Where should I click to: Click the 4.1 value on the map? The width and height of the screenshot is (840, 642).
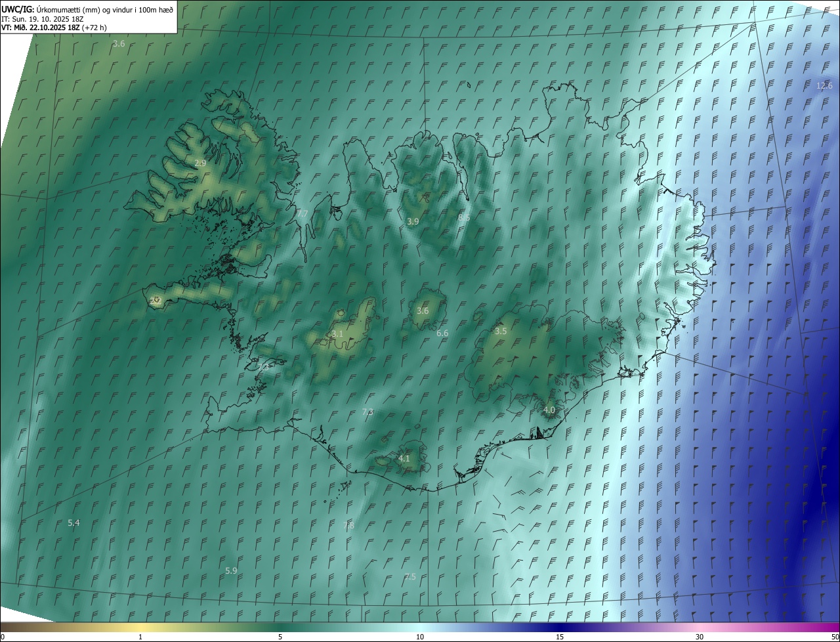404,459
